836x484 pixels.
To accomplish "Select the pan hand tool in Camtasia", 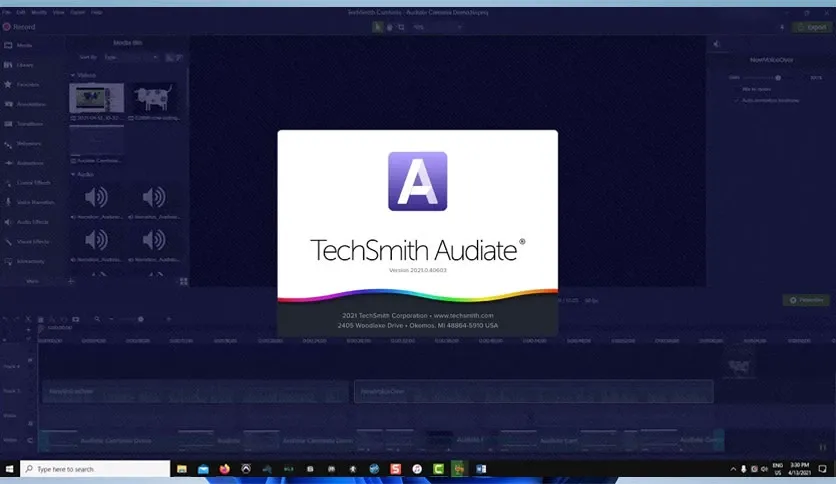I will [x=390, y=27].
